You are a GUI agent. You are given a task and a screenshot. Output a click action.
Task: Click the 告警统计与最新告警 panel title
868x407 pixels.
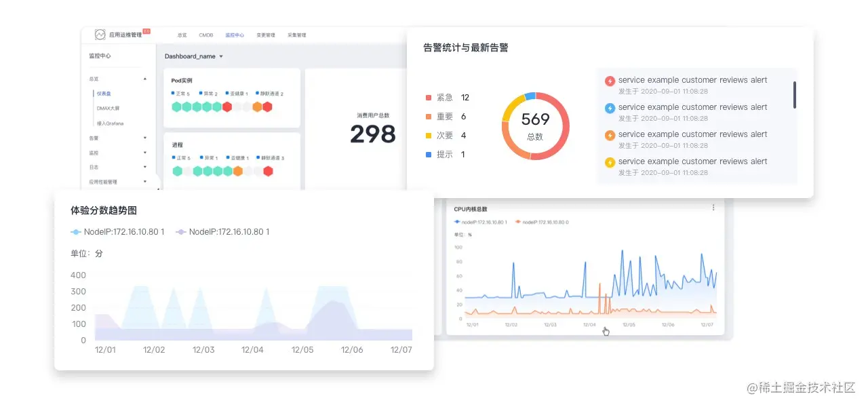466,47
